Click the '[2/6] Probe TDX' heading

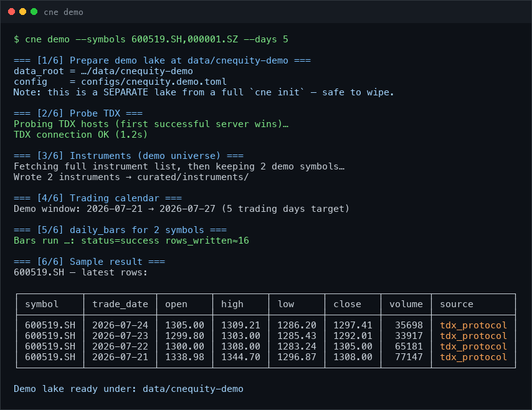(78, 113)
